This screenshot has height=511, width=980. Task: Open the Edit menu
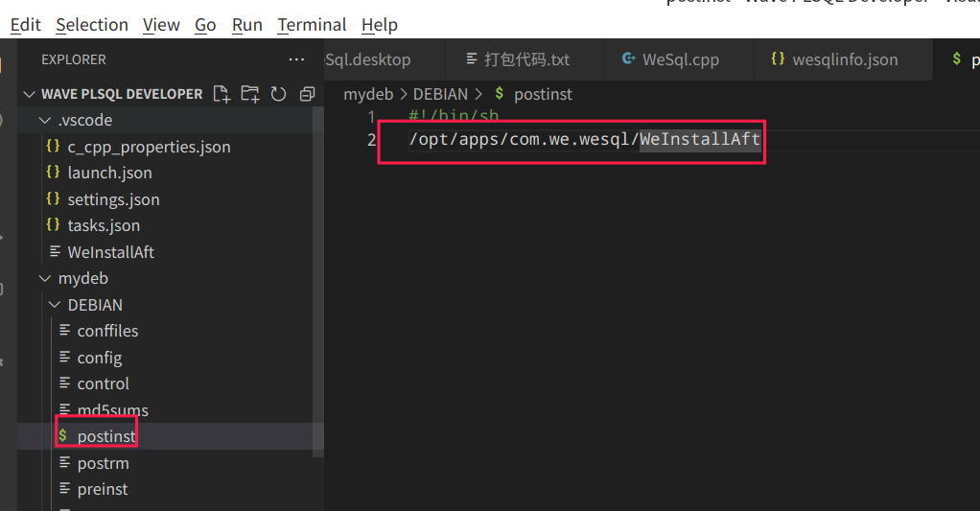click(x=26, y=25)
